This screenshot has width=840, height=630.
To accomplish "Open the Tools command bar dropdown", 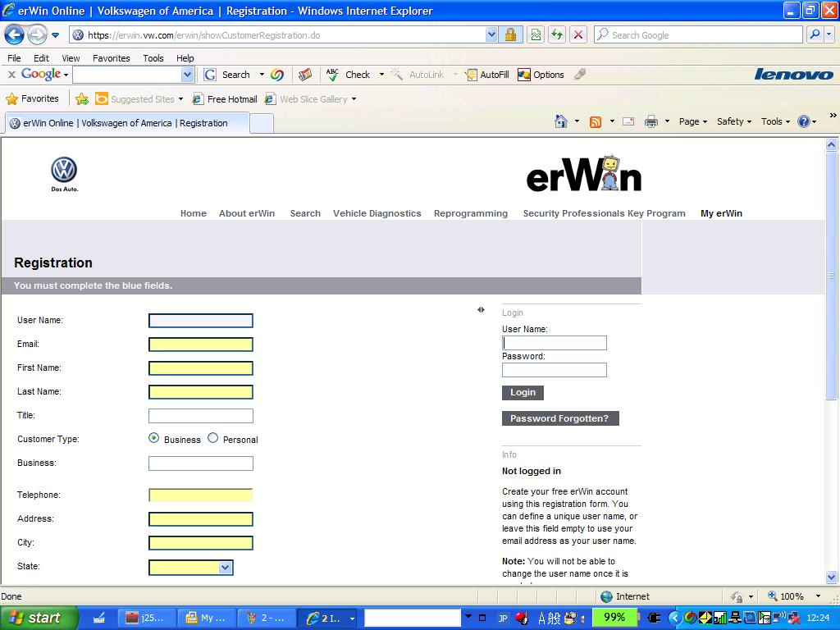I will point(775,121).
